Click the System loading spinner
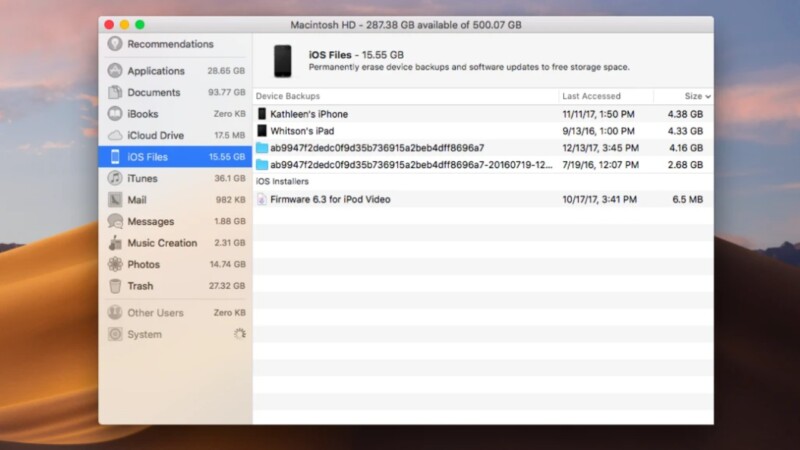 pos(239,334)
